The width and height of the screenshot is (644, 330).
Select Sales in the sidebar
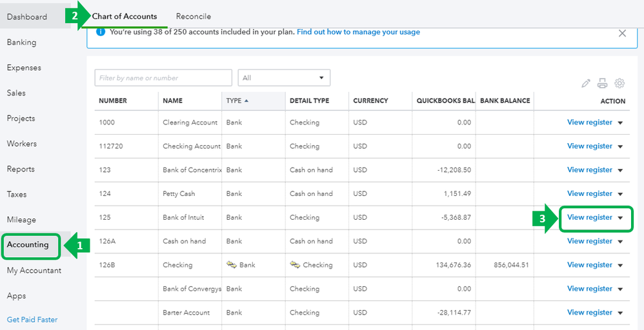(x=16, y=93)
